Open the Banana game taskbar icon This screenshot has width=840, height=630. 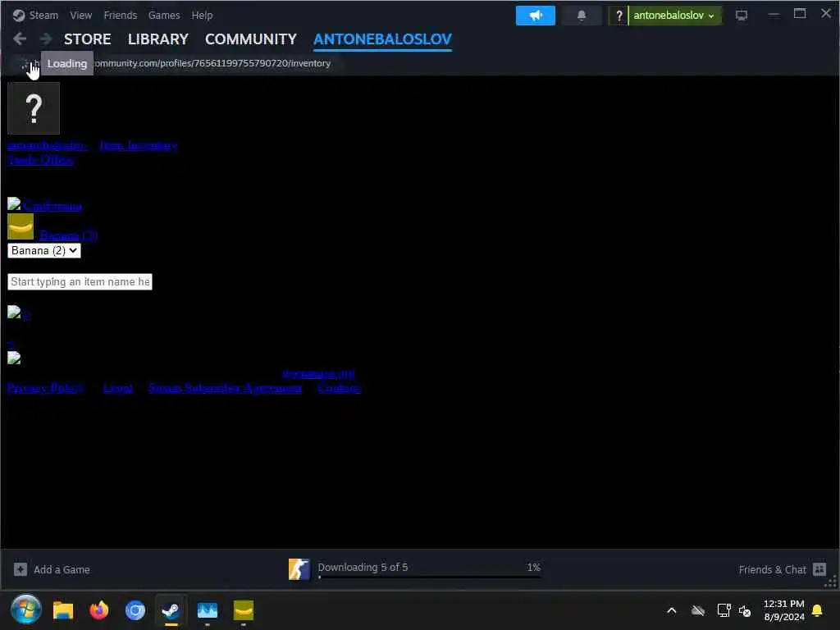[x=243, y=610]
